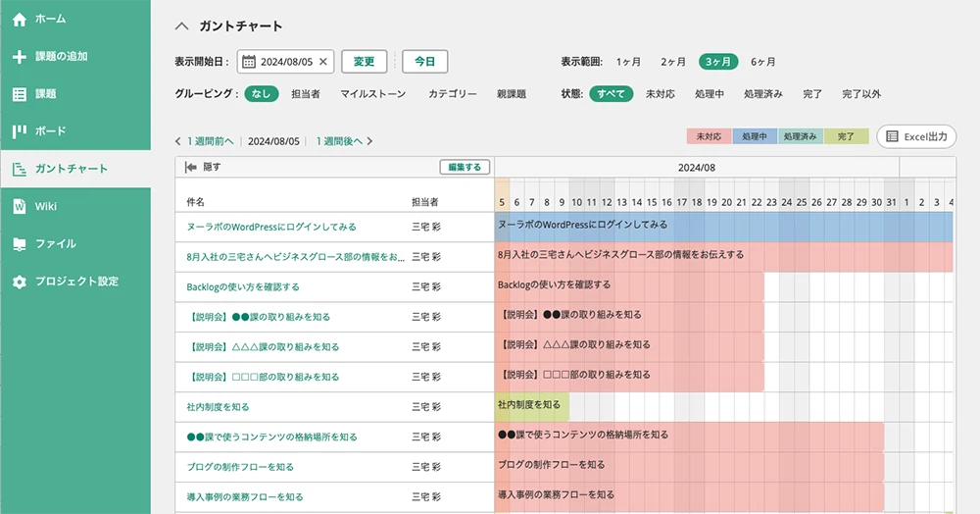Screen dimensions: 980x514
Task: Open project settings gear icon
Action: [19, 282]
